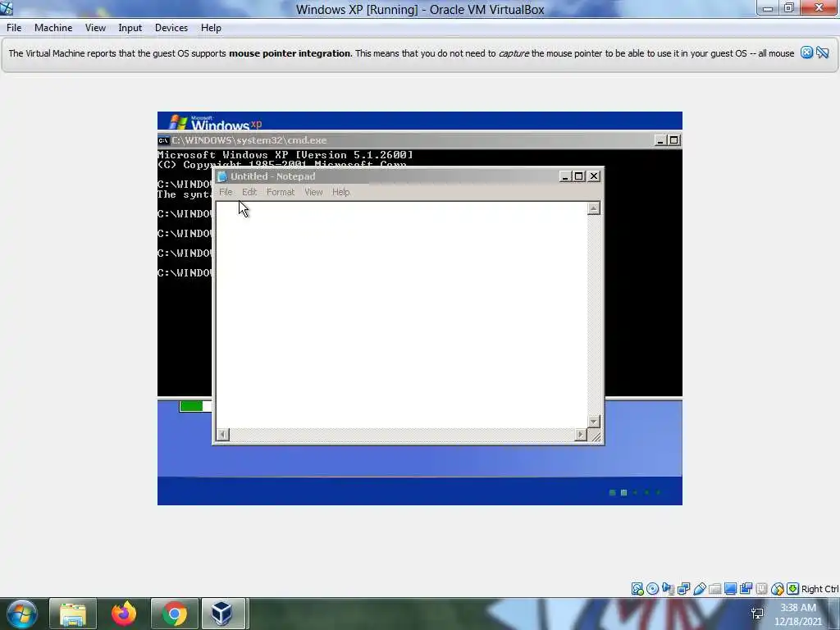Open the Machine menu
Screen dimensions: 840x630
point(53,28)
